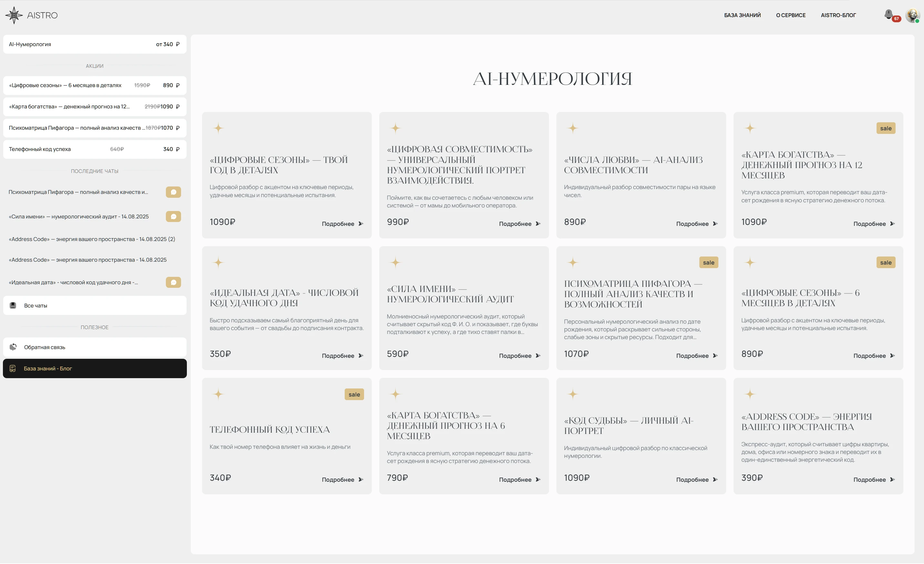Open the user avatar profile menu
The image size is (924, 564).
coord(912,15)
